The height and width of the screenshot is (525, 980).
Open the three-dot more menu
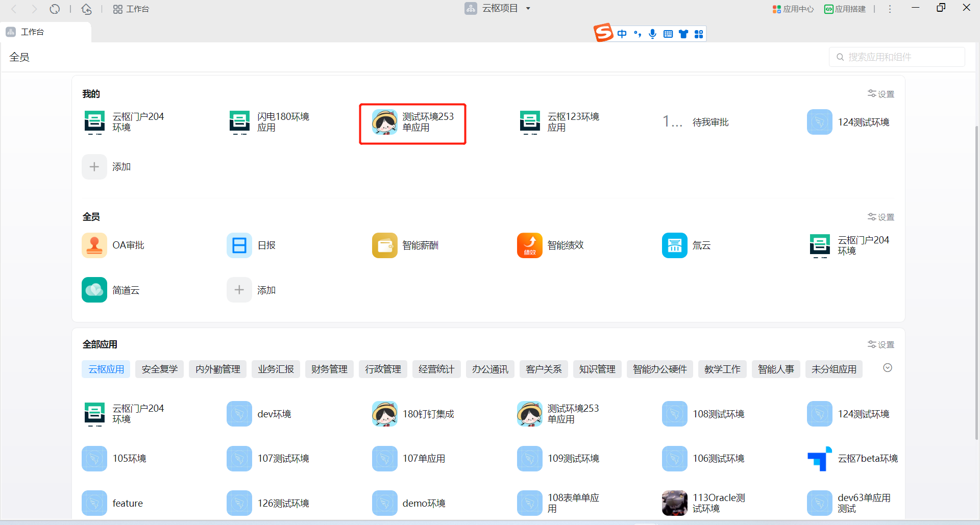coord(890,9)
